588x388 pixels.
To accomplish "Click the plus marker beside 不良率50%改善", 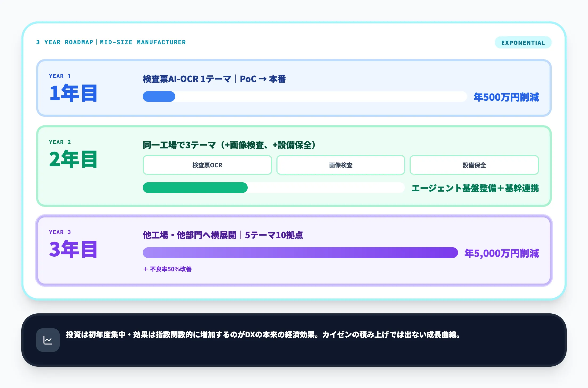I will tap(146, 269).
